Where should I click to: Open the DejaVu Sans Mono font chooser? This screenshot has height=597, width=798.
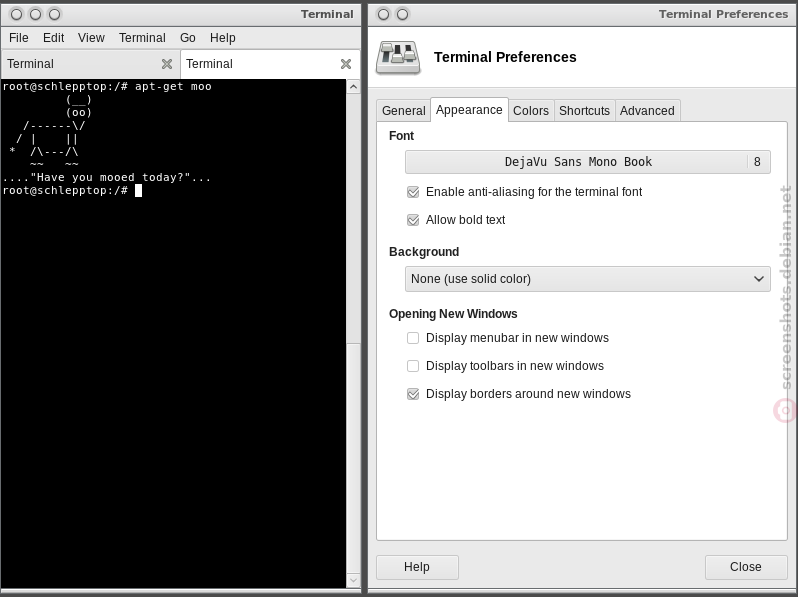click(x=587, y=162)
